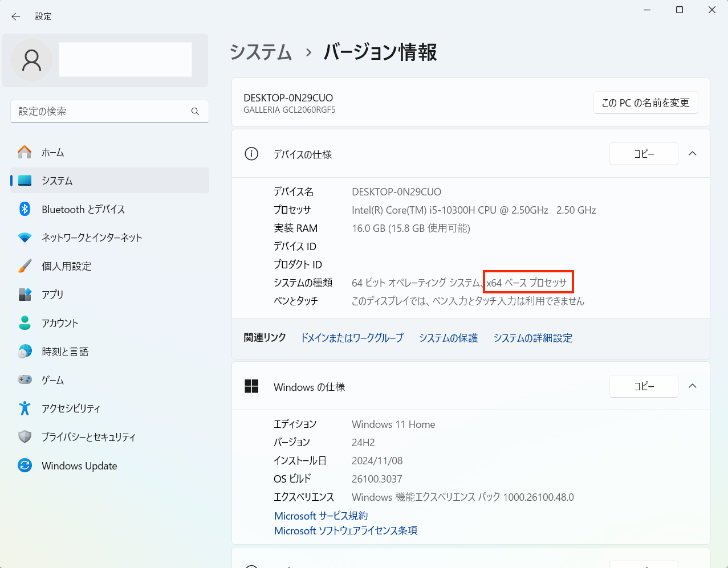Open the Windows Update page label
Image resolution: width=728 pixels, height=568 pixels.
coord(79,466)
